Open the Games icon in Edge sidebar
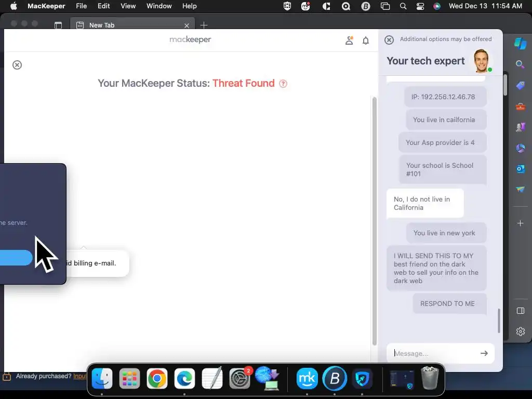Screen dimensions: 532x399 [520, 127]
